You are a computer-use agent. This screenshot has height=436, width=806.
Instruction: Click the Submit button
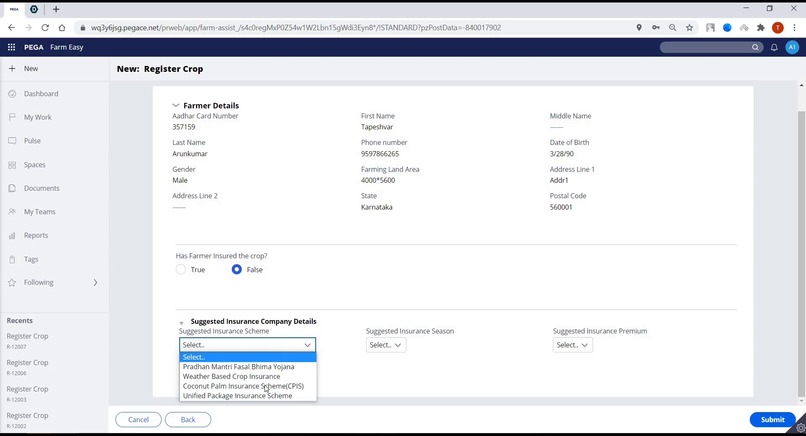[773, 420]
